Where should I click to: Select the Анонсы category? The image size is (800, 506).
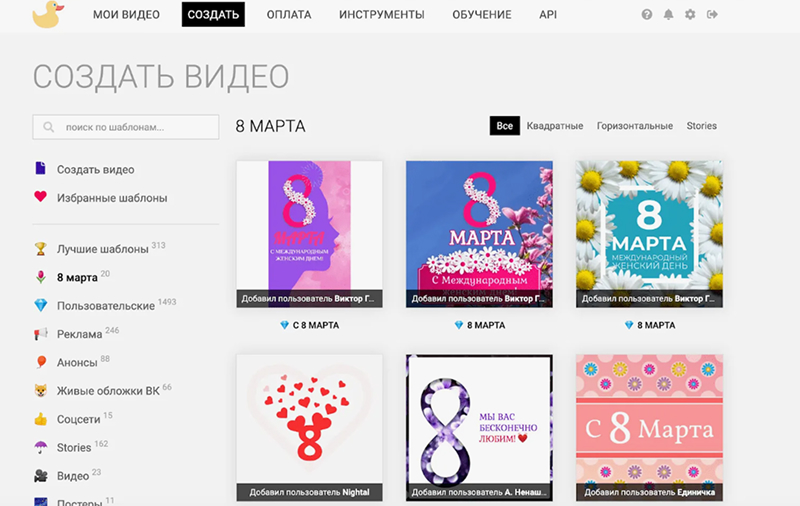(x=77, y=362)
